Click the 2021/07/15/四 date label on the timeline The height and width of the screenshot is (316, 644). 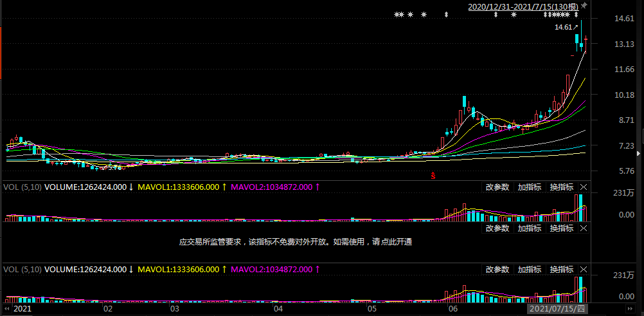[558, 308]
